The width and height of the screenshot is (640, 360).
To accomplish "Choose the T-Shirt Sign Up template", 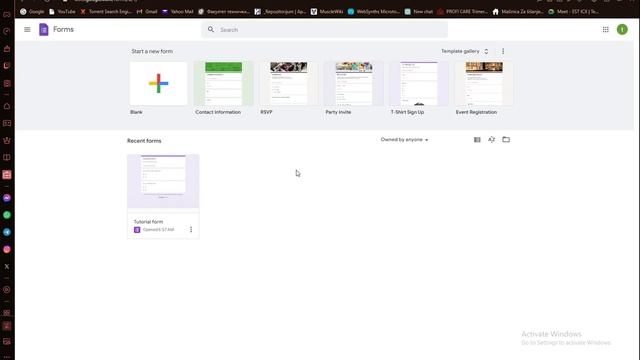I will (x=419, y=83).
